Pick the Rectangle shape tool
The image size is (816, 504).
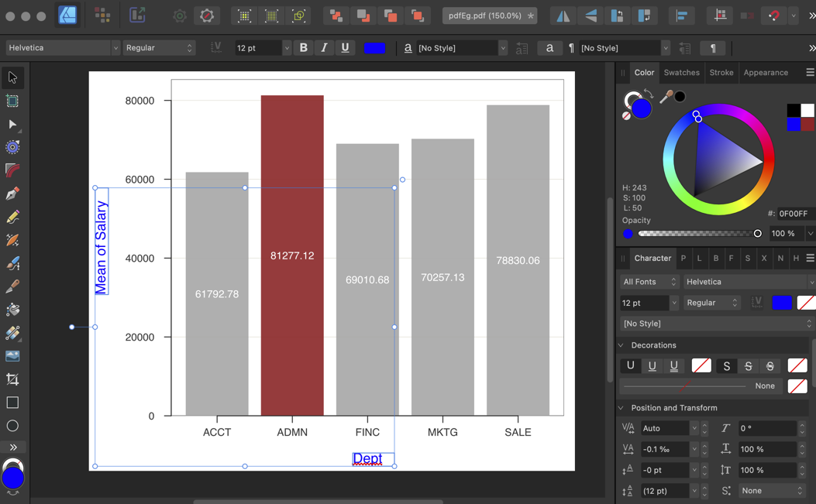(12, 403)
